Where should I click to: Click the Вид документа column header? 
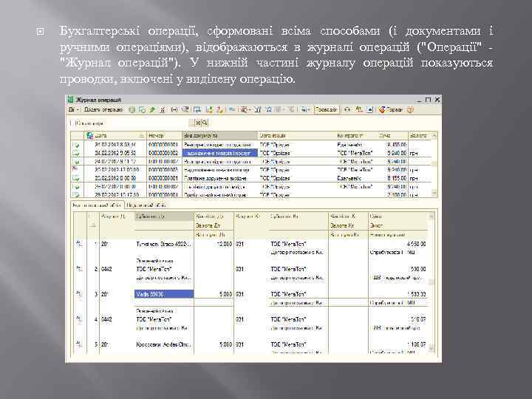coord(220,136)
